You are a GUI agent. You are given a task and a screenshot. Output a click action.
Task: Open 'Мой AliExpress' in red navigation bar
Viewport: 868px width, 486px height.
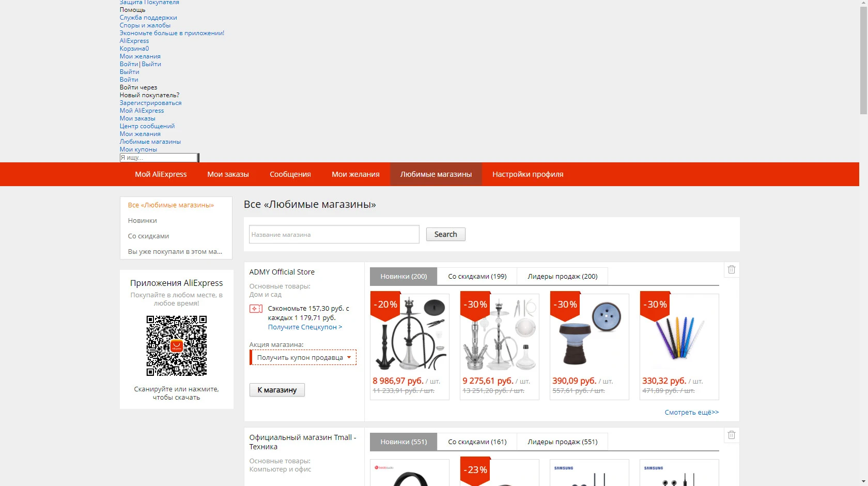click(x=161, y=174)
